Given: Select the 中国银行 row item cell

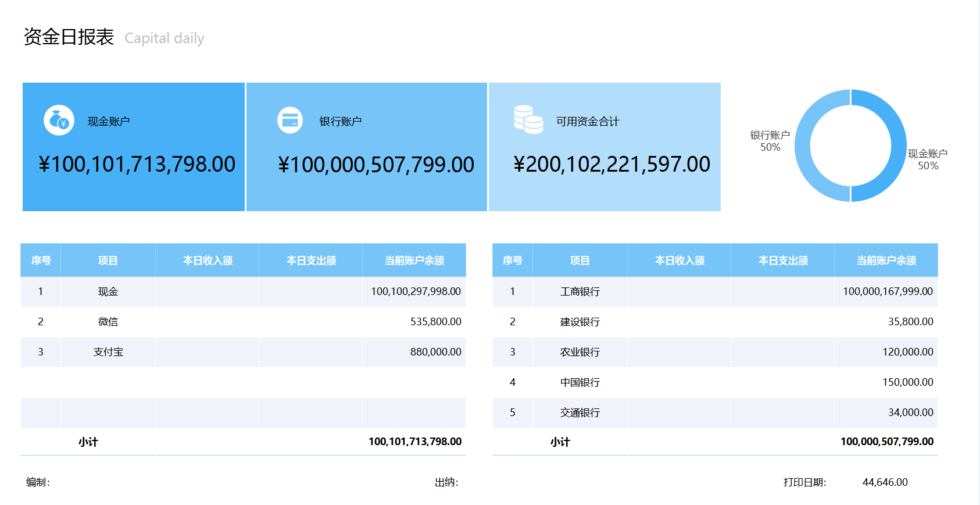Looking at the screenshot, I should coord(580,382).
